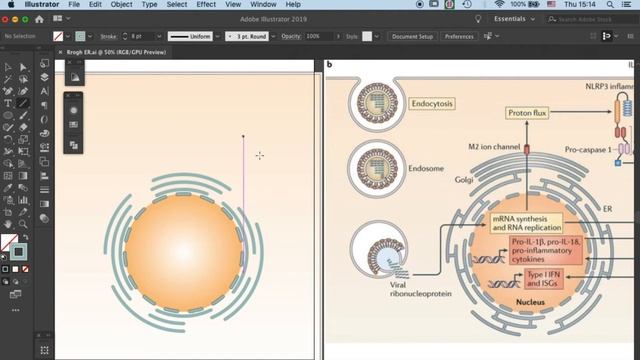Viewport: 640px width, 360px height.
Task: Open stroke weight dropdown
Action: [159, 36]
